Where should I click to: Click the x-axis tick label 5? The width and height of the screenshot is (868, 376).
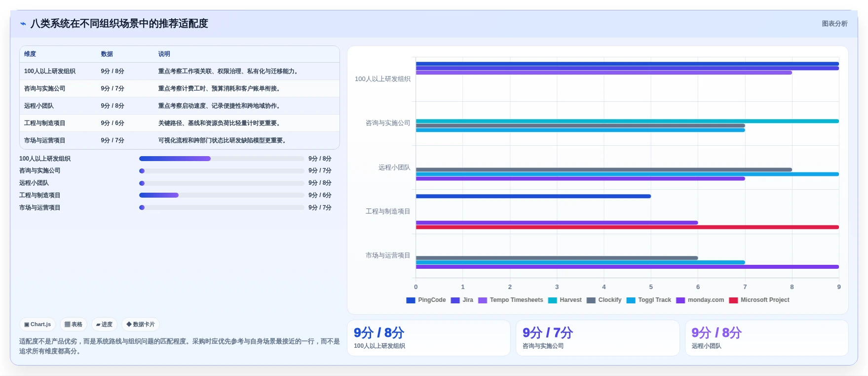651,287
